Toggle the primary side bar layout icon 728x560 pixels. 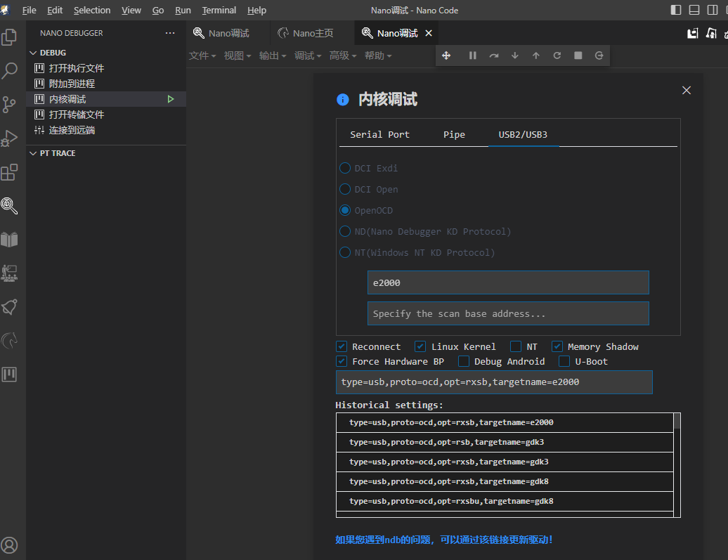(x=676, y=10)
